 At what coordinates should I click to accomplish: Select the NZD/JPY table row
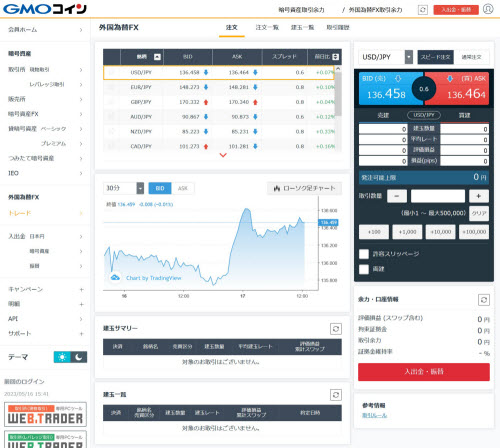point(219,132)
